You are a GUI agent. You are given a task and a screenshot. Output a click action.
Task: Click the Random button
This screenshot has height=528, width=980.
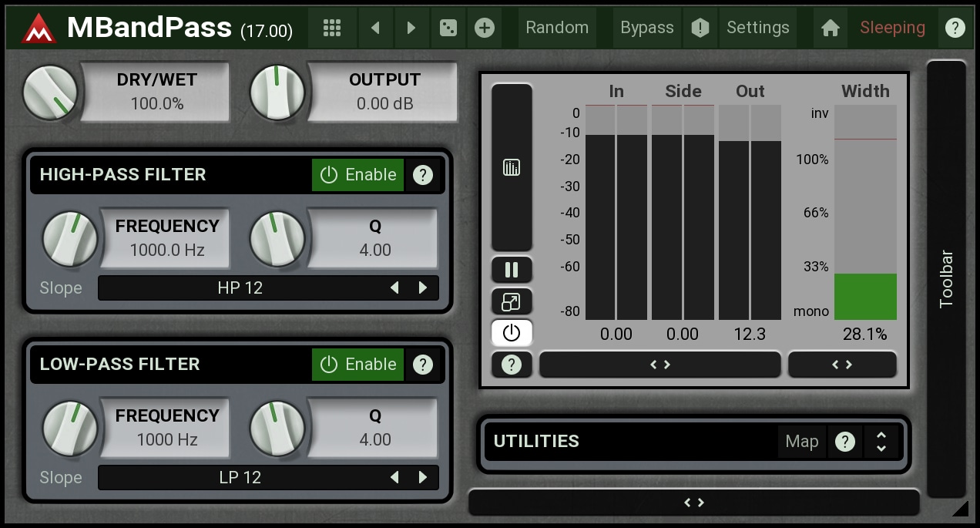coord(556,28)
